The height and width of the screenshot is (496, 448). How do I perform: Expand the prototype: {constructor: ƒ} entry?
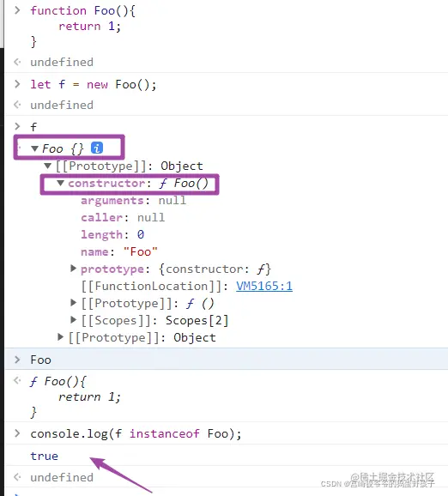tap(74, 269)
